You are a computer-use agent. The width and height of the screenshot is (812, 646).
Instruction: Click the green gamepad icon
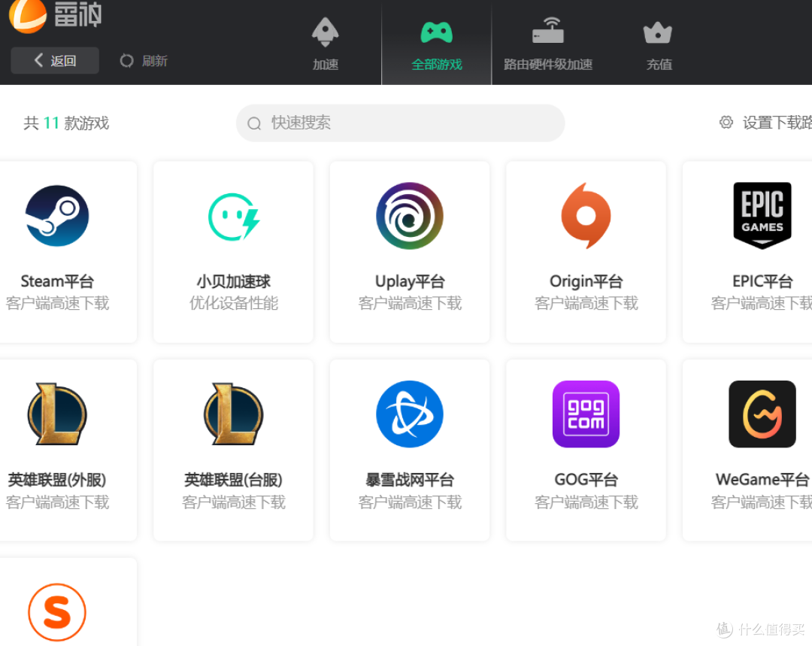[x=437, y=32]
